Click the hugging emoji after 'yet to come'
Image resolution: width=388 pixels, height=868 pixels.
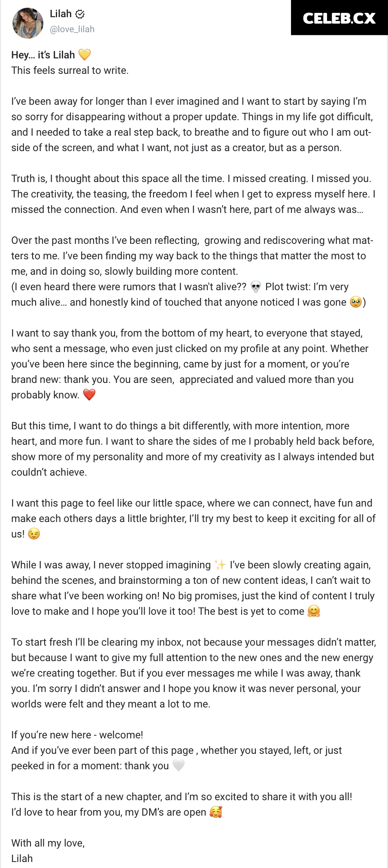(x=314, y=611)
